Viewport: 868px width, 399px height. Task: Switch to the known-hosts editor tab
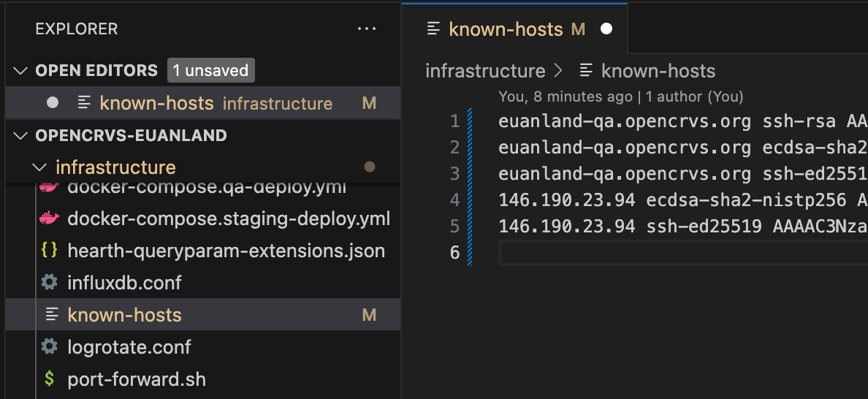(506, 29)
